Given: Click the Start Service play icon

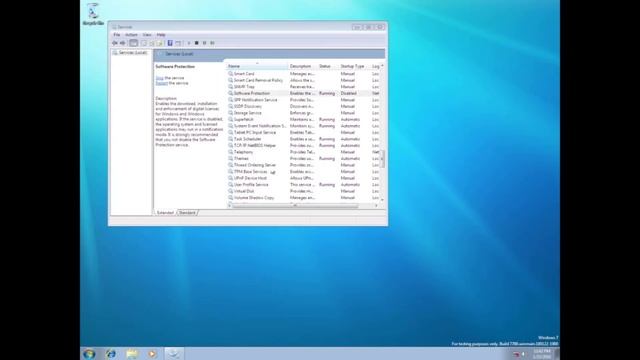Looking at the screenshot, I should tap(189, 43).
